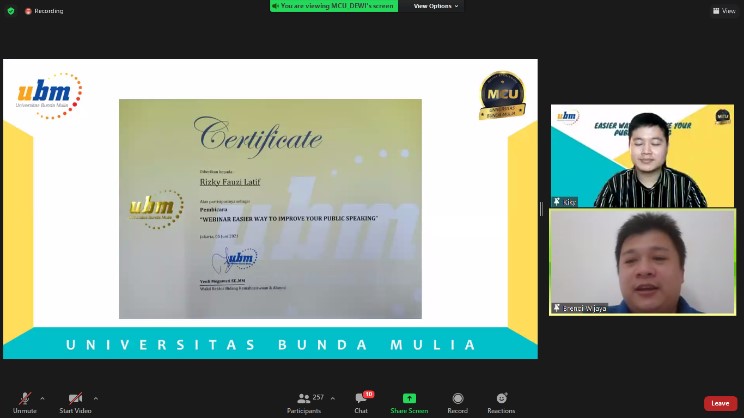Click the Unmute microphone icon
The width and height of the screenshot is (744, 418).
coord(25,399)
